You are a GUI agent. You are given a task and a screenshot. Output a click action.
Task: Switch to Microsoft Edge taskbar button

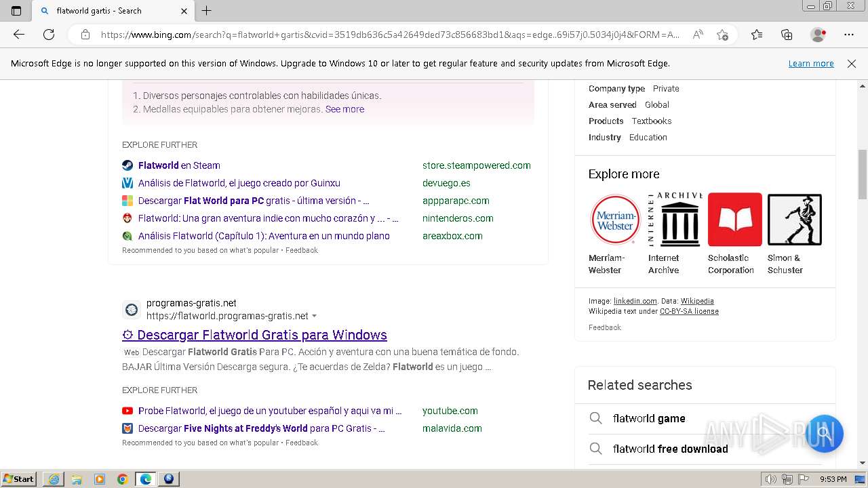coord(145,479)
